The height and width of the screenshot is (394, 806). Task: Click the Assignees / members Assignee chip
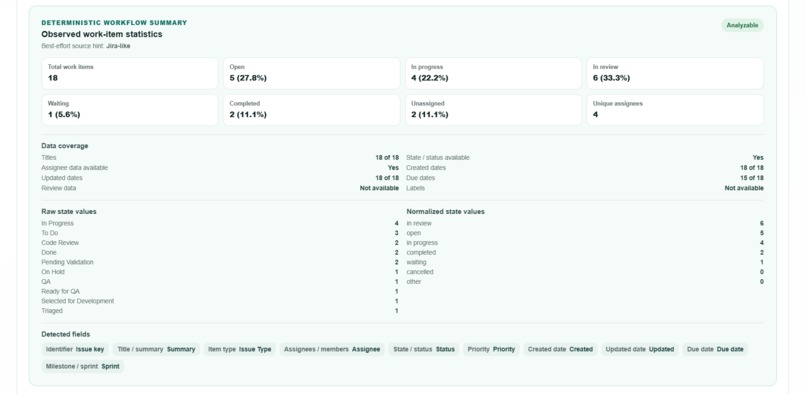[x=332, y=349]
